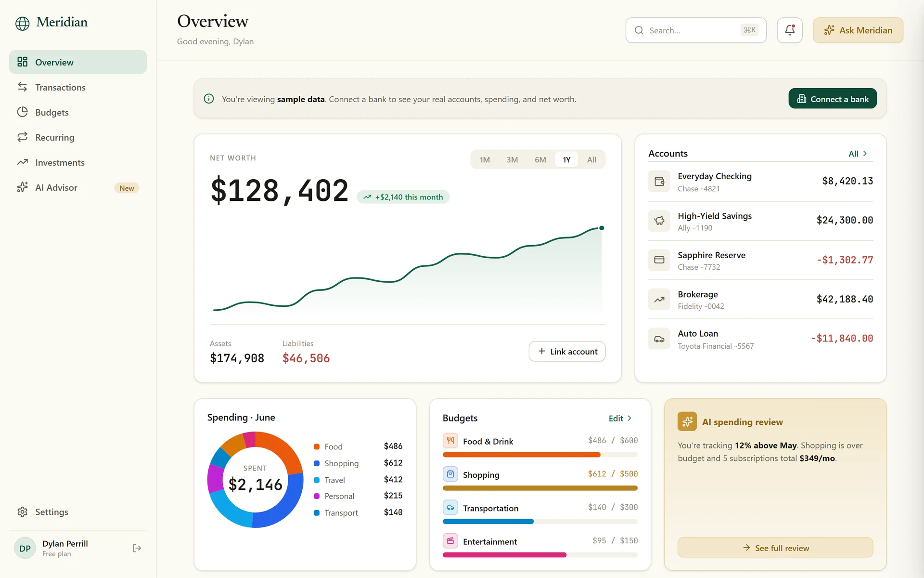
Task: Select the 1Y net worth range
Action: click(566, 159)
